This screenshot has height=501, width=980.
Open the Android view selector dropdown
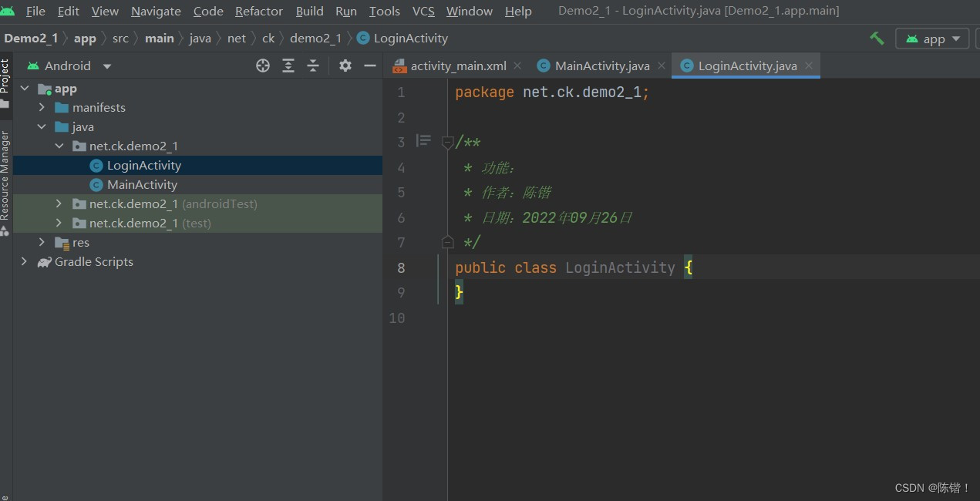(69, 66)
